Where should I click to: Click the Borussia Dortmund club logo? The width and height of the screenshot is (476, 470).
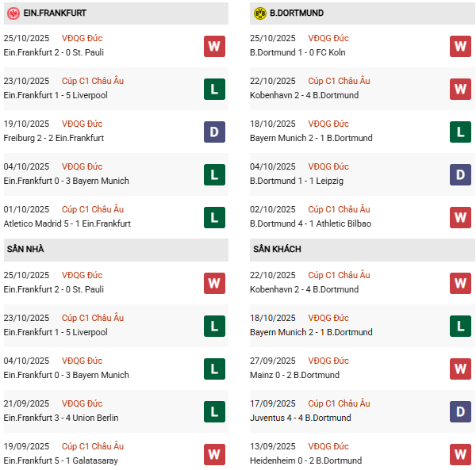[259, 13]
